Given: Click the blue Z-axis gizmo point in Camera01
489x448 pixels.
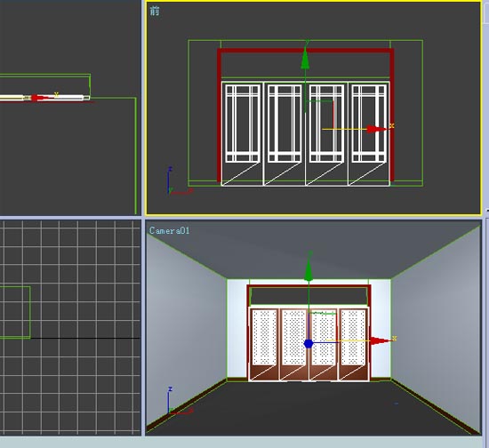Looking at the screenshot, I should click(x=309, y=344).
